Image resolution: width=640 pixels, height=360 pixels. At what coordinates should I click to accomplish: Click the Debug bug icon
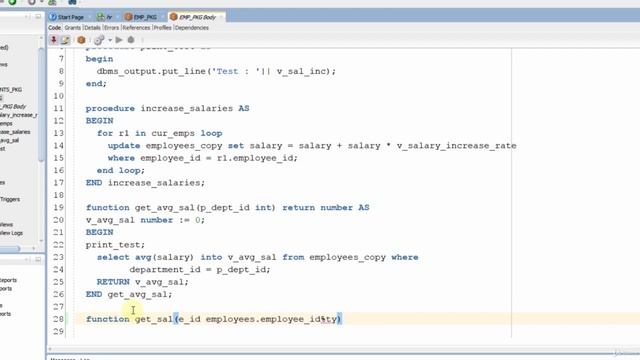(131, 40)
